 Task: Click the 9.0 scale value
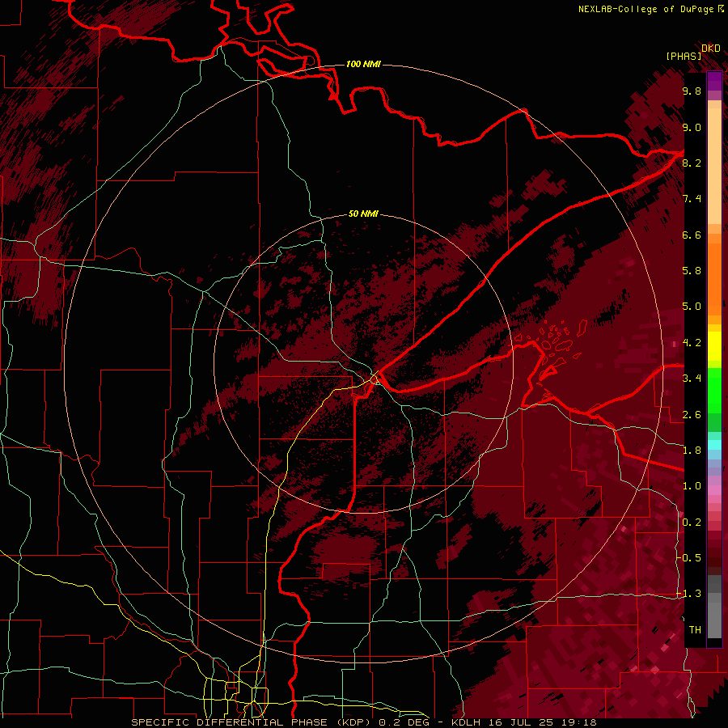(x=692, y=127)
